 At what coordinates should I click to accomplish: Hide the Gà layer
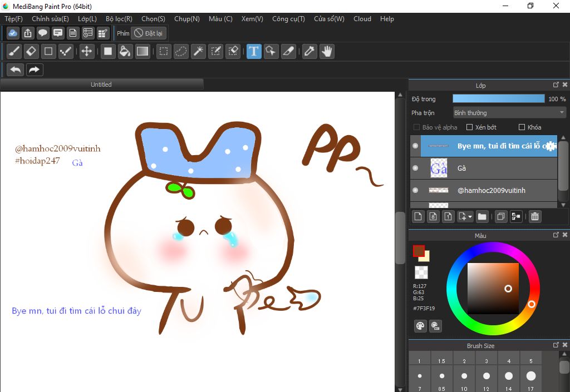pos(415,168)
